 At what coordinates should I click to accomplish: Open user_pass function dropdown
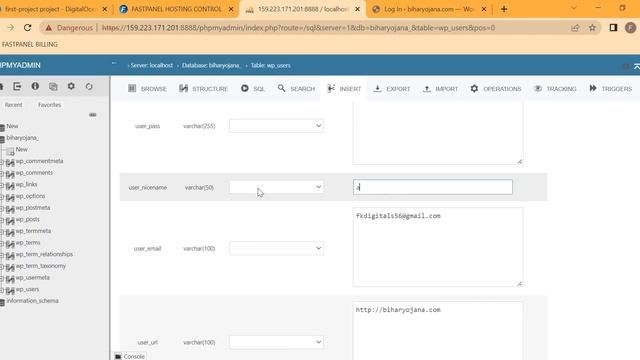(x=276, y=126)
